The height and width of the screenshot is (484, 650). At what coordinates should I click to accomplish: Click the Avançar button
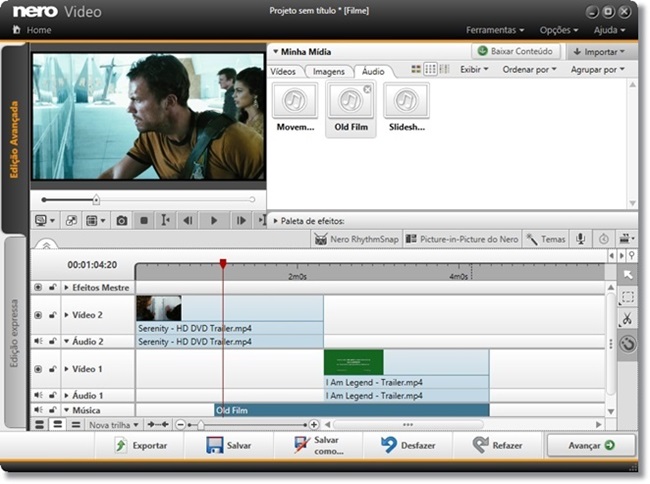click(591, 445)
